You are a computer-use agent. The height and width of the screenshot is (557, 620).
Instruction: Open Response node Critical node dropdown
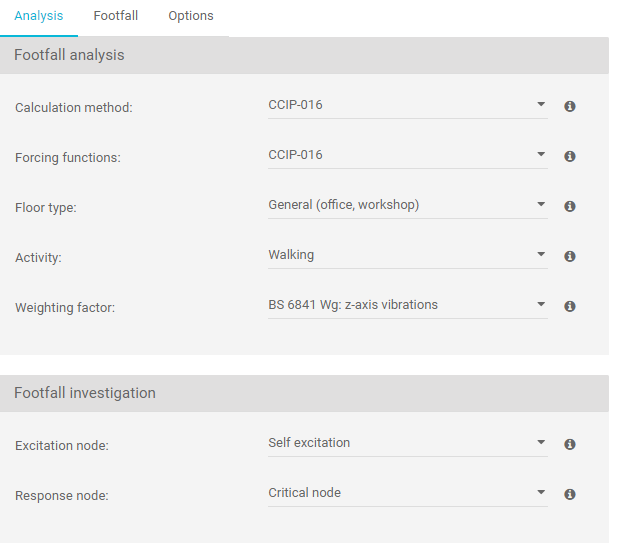(x=407, y=493)
